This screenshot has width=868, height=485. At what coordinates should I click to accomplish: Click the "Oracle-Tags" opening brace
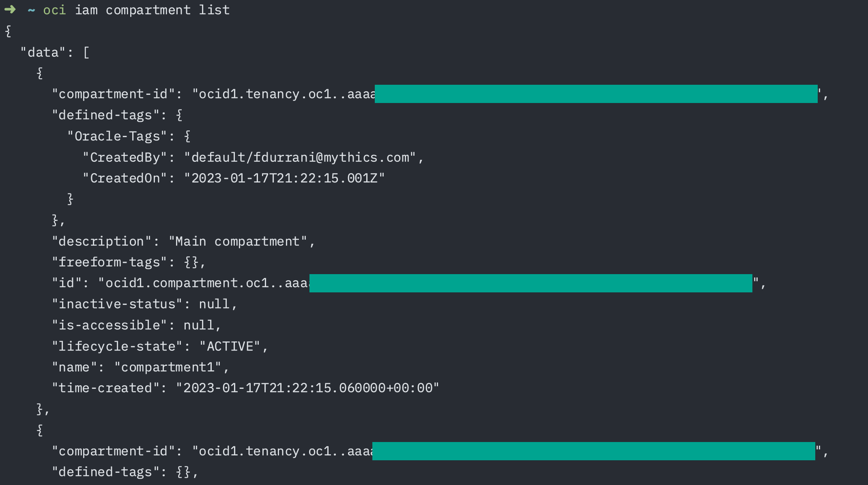pos(187,136)
